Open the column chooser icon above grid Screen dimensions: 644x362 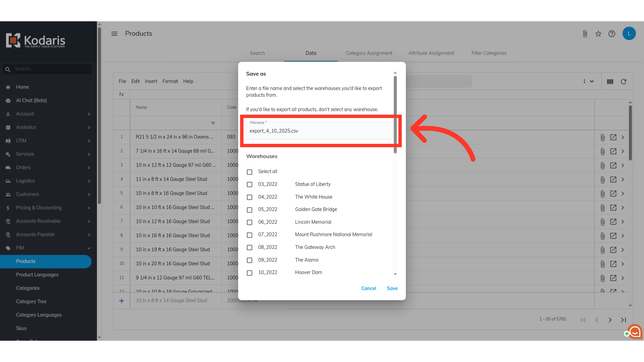[610, 81]
